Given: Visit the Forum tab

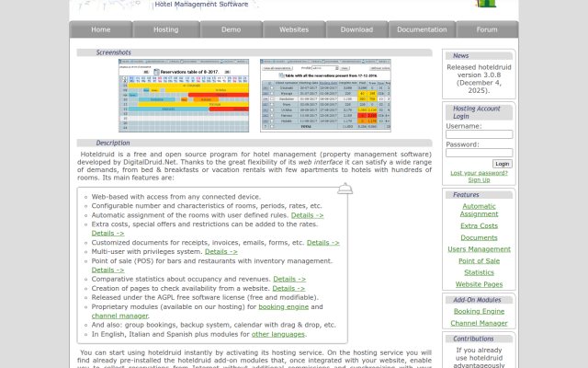Looking at the screenshot, I should [487, 29].
